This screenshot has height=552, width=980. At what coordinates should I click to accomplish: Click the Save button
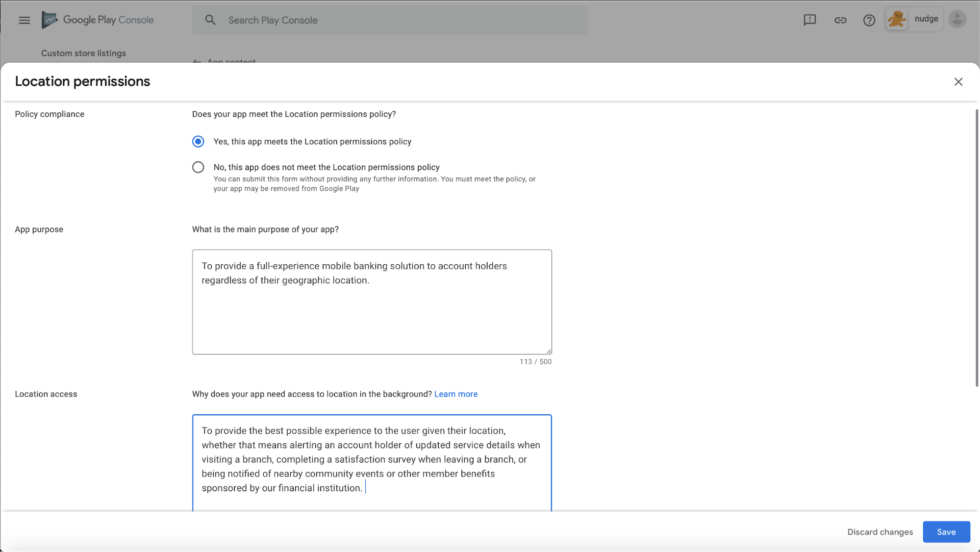(946, 532)
